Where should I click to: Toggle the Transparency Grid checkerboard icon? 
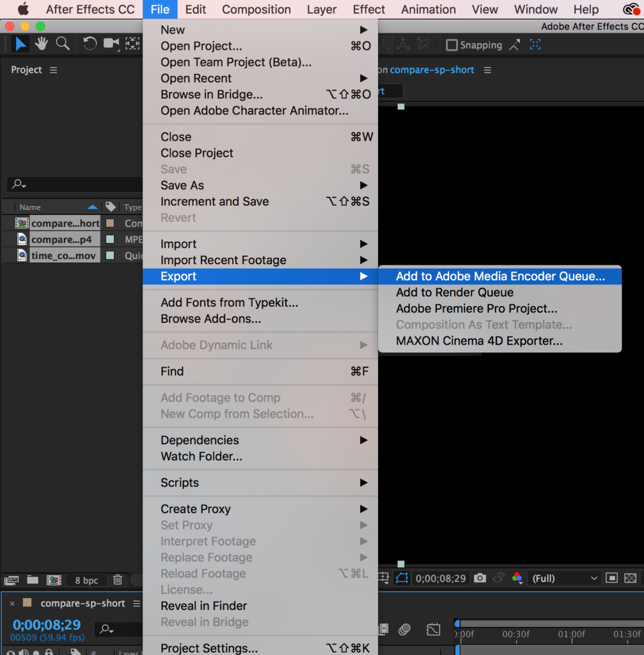pos(630,578)
